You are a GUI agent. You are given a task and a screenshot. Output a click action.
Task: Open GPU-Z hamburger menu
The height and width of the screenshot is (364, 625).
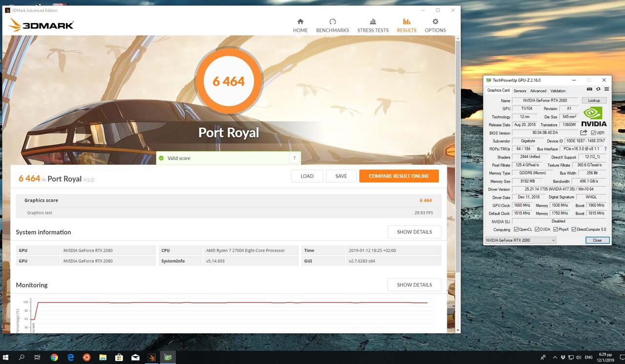tap(606, 89)
